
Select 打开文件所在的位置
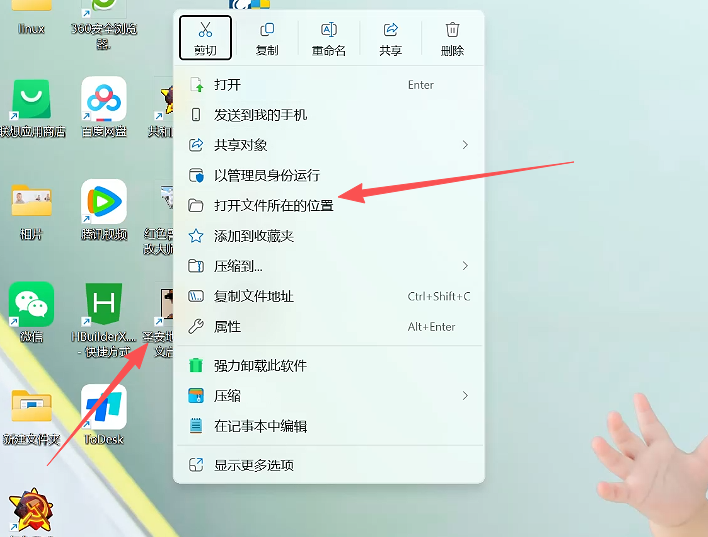click(x=329, y=205)
